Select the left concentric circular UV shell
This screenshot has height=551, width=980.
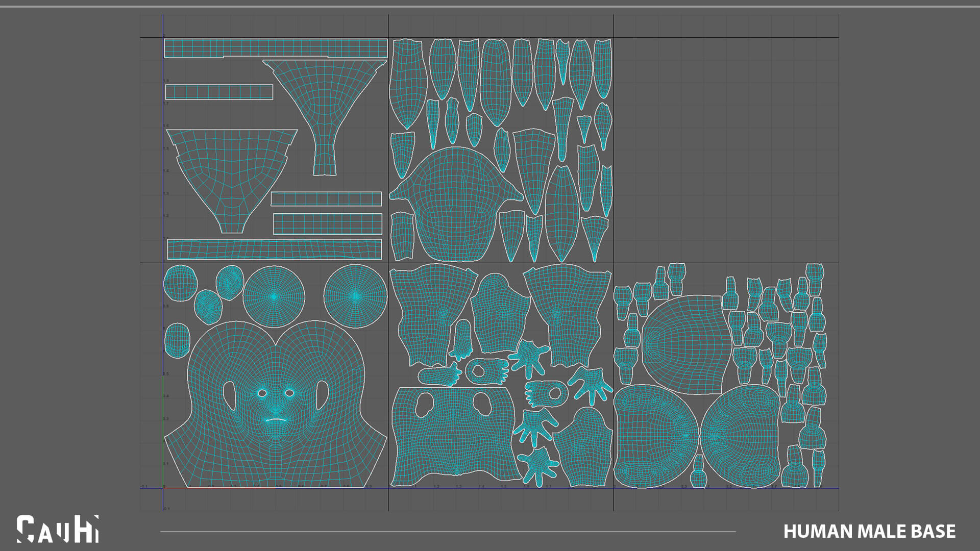pyautogui.click(x=274, y=296)
